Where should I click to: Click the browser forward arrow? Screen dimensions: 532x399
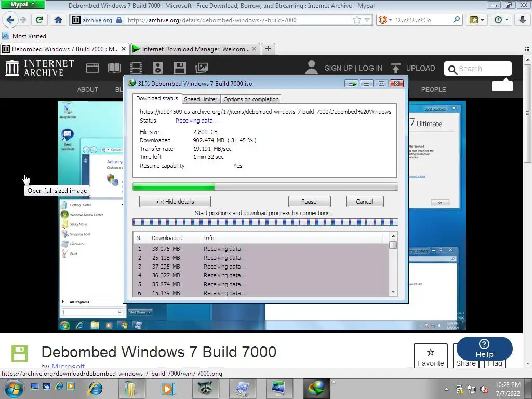click(x=23, y=20)
